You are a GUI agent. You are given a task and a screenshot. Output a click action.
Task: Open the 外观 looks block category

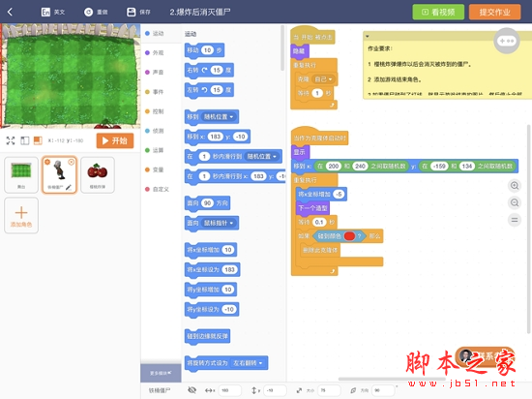155,52
